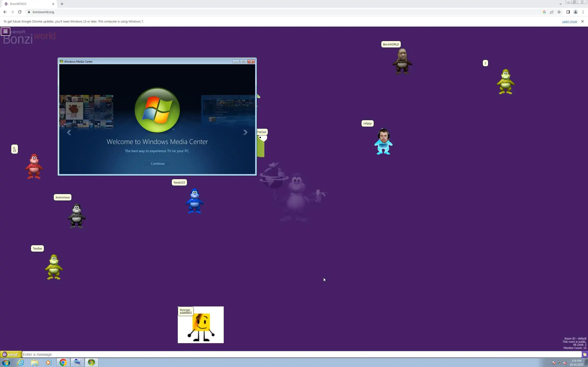Go to previous slide in Media Center
Screen dimensions: 588x367
(x=69, y=132)
